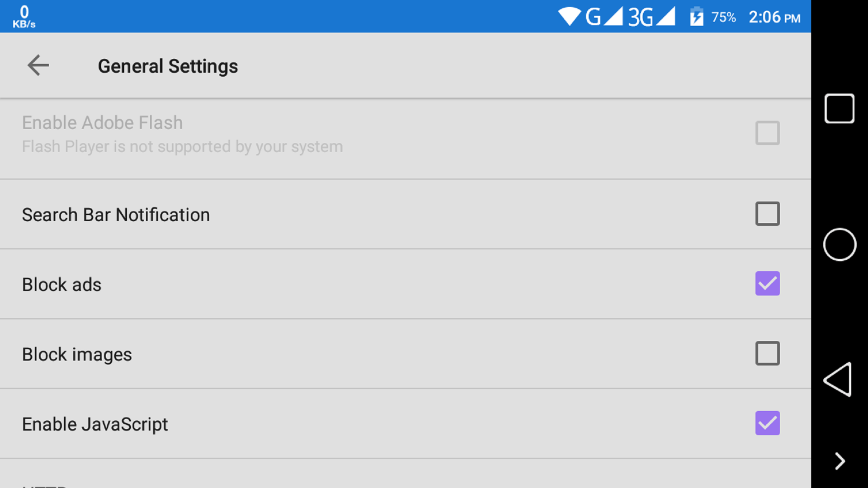The height and width of the screenshot is (488, 868).
Task: Tap the KB/s data speed indicator
Action: click(x=24, y=16)
